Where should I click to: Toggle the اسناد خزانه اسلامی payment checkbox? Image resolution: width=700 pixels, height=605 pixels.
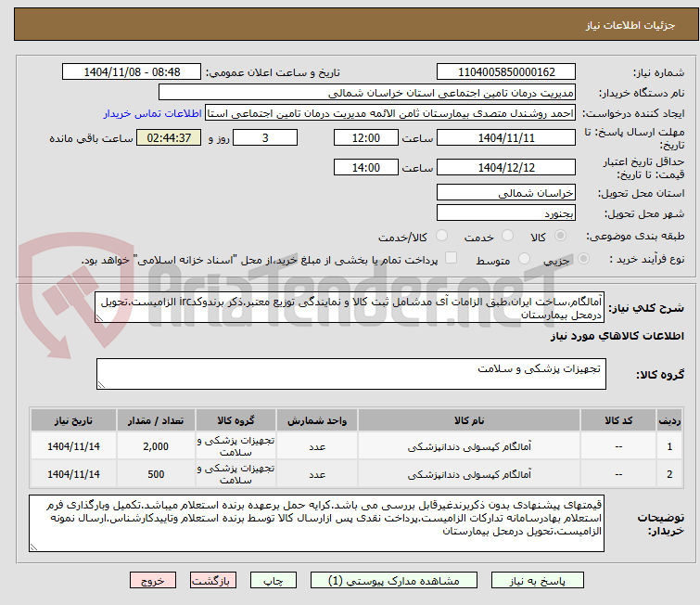(x=452, y=257)
